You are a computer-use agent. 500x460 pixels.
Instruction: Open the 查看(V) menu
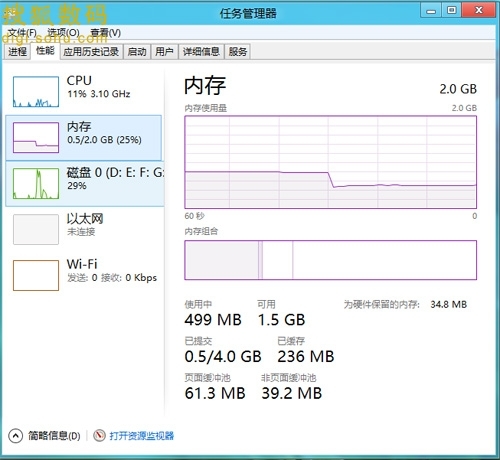click(x=106, y=33)
